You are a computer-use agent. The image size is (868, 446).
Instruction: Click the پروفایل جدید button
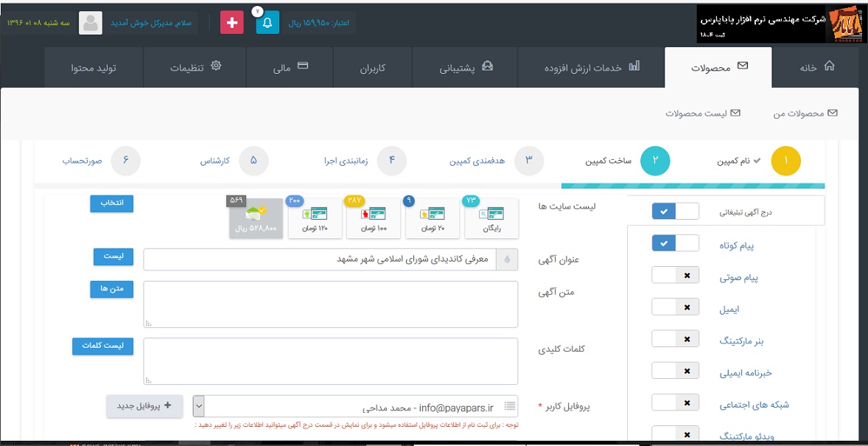click(x=145, y=406)
